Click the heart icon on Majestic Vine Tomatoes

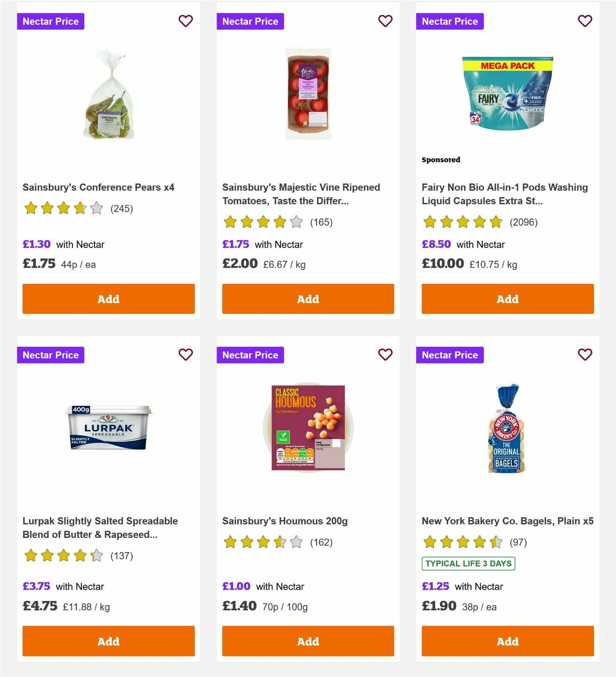click(x=385, y=21)
